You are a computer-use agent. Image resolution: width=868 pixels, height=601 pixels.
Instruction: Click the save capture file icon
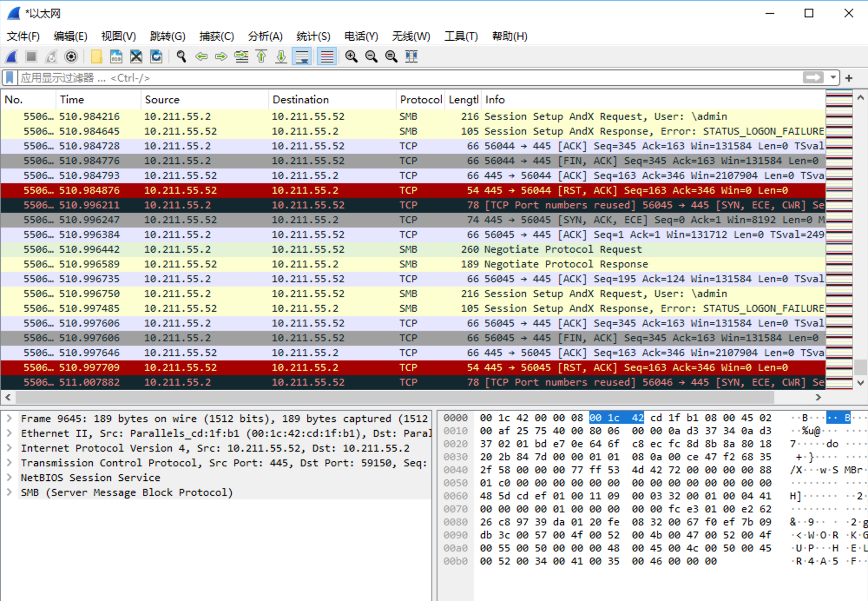[x=116, y=57]
